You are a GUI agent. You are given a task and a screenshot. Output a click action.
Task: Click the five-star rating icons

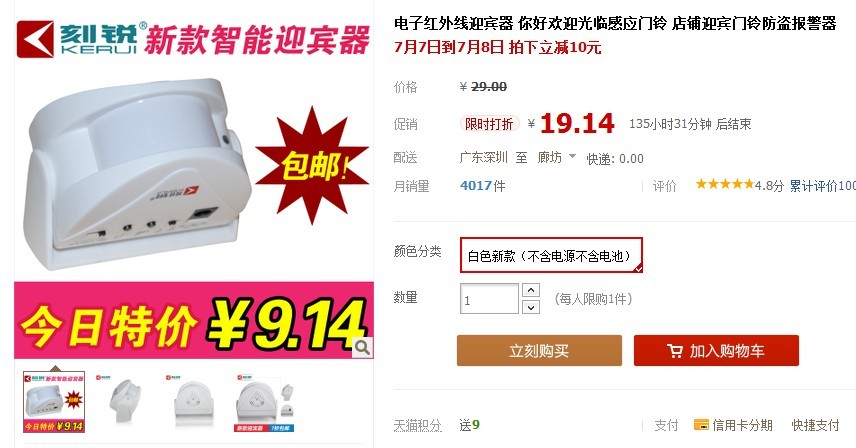pos(724,184)
